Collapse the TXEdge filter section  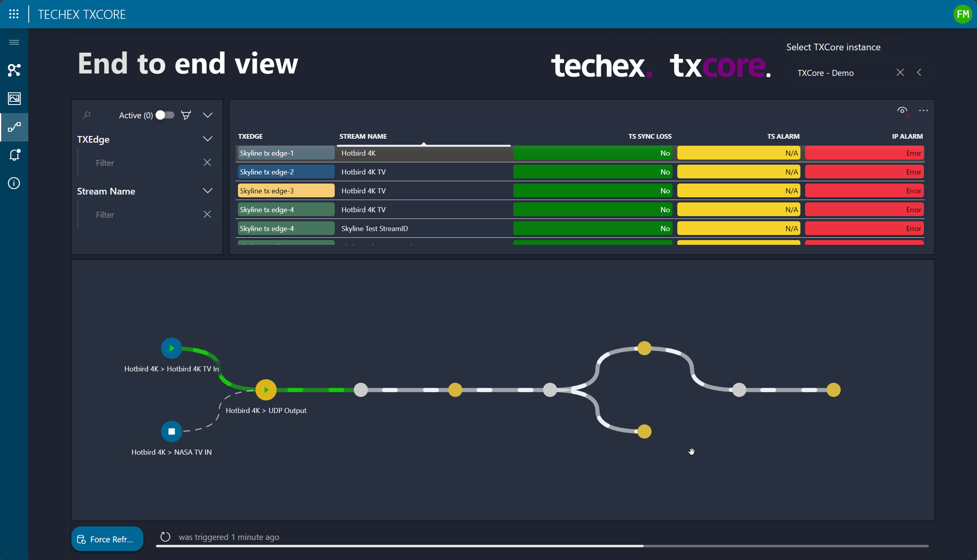point(208,139)
